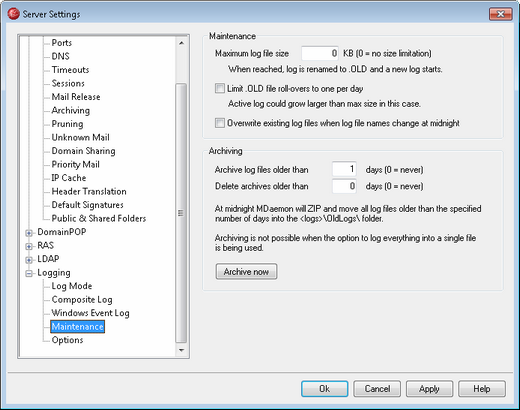Click the tree scrollbar up arrow

[181, 43]
